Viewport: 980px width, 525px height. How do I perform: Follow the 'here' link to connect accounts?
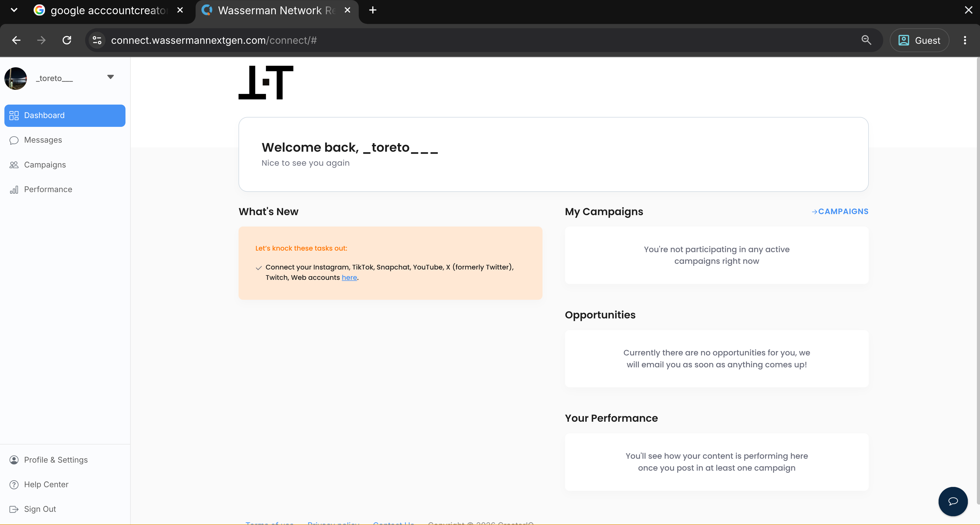(x=349, y=278)
